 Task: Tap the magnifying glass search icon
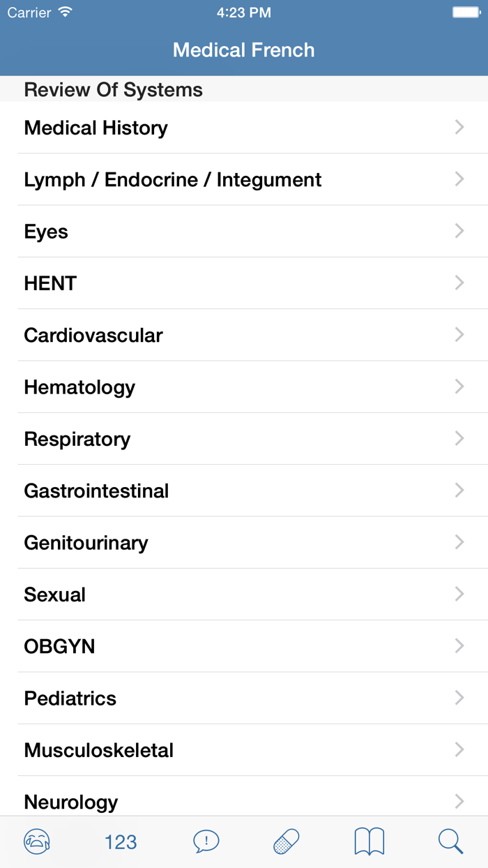(x=451, y=841)
